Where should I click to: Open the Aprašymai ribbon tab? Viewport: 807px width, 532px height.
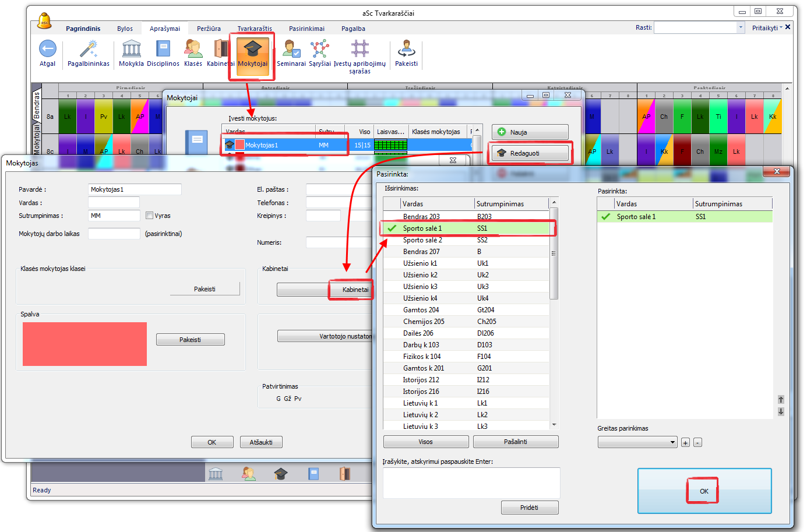pyautogui.click(x=165, y=29)
